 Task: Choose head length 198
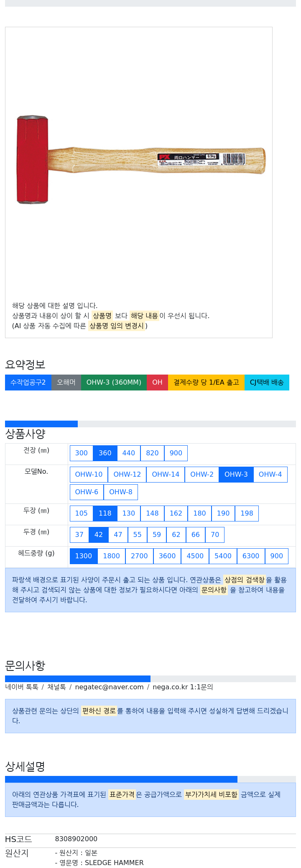[247, 514]
